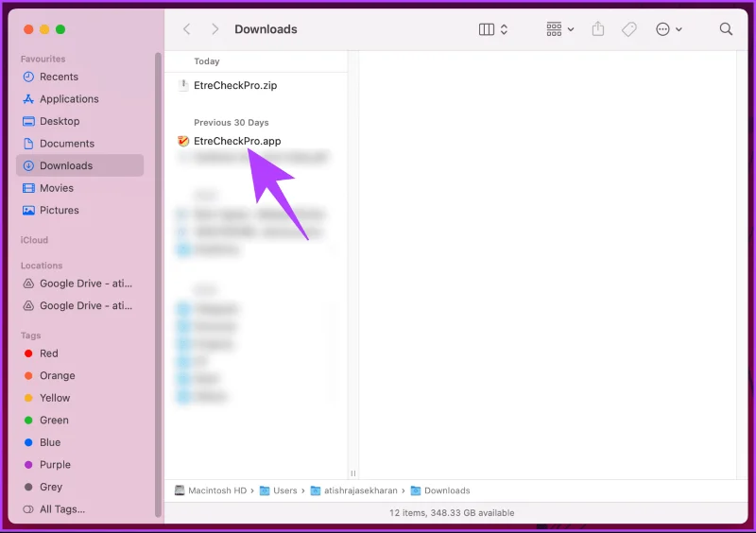Click Downloads in path bar

[440, 490]
